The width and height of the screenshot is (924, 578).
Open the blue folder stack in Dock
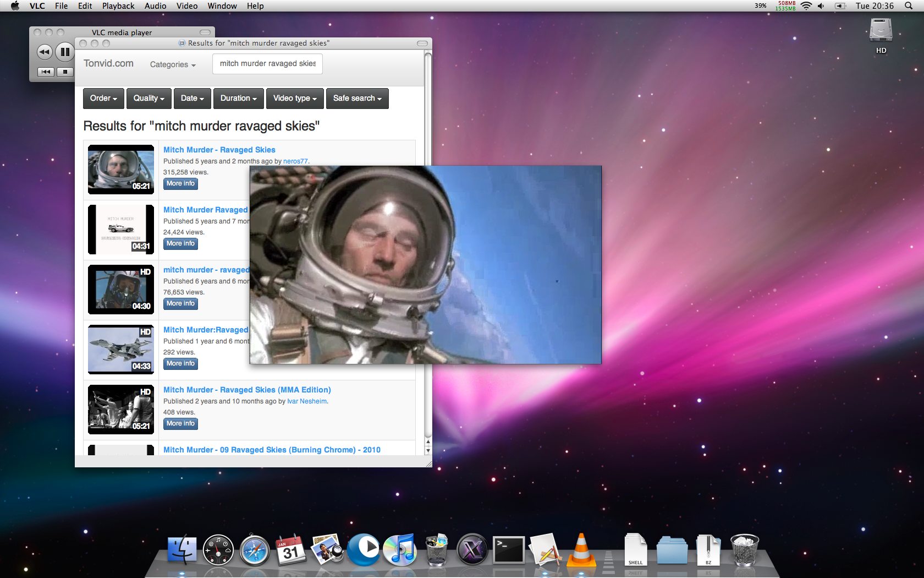point(672,550)
